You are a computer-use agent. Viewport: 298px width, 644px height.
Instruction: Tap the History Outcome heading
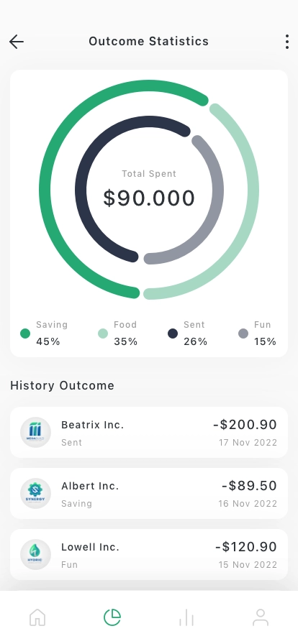62,386
